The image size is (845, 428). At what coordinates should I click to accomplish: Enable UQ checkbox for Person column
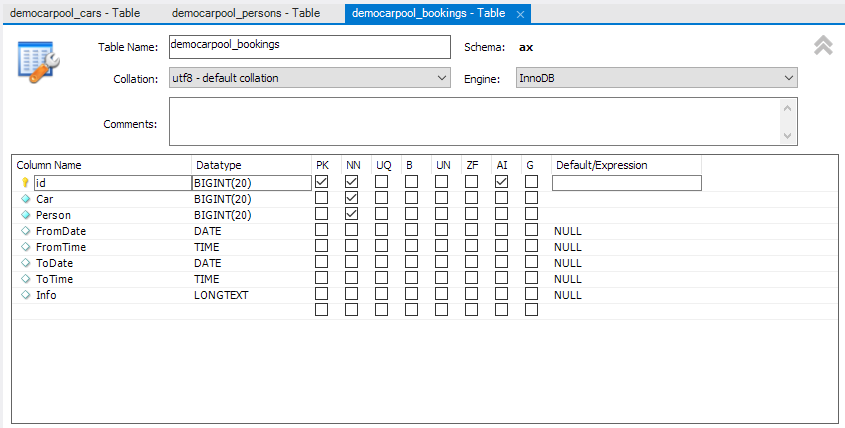coord(382,214)
